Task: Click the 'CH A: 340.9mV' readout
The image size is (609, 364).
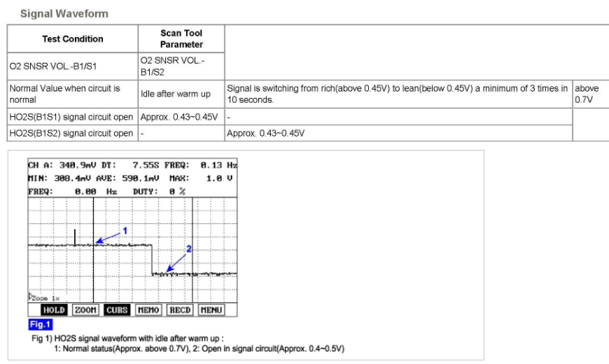Action: pos(62,165)
